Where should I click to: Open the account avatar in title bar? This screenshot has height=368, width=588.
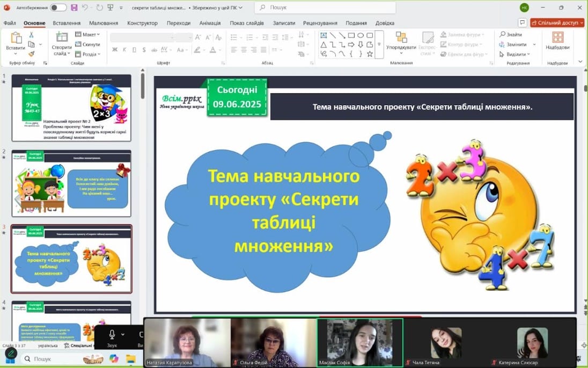pyautogui.click(x=524, y=8)
